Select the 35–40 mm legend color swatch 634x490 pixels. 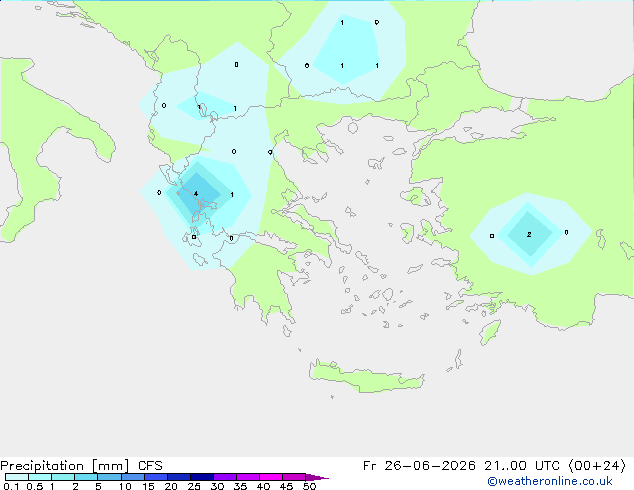[248, 477]
